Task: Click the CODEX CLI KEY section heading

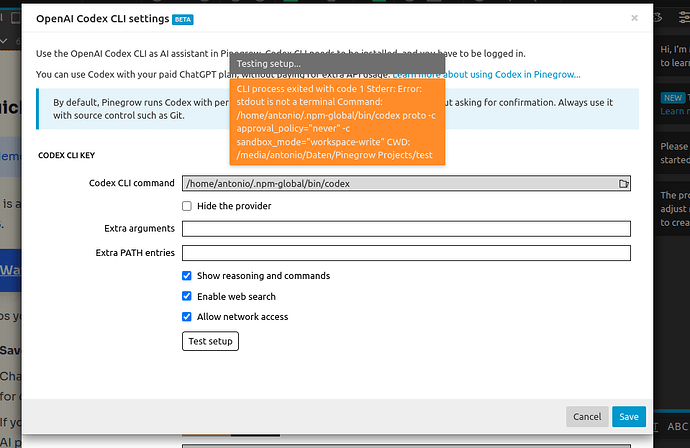Action: pos(66,155)
